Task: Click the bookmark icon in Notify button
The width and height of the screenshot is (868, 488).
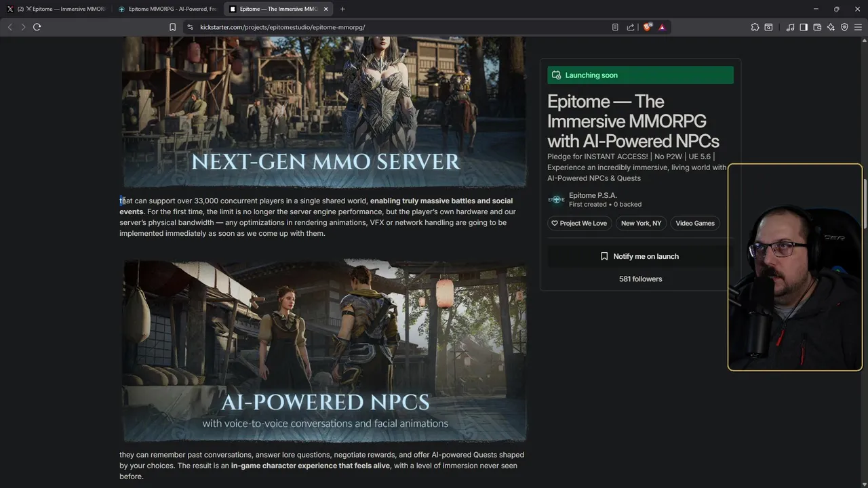Action: pos(604,256)
